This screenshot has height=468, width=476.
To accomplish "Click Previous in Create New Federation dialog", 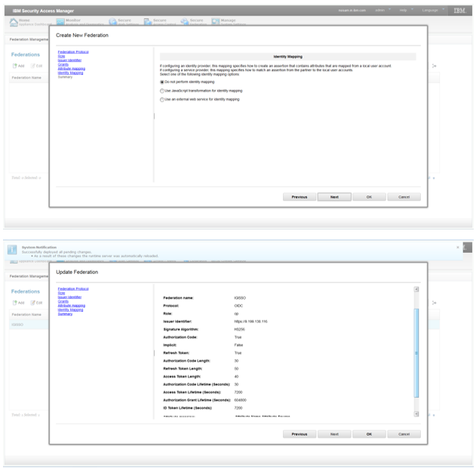I will click(299, 197).
